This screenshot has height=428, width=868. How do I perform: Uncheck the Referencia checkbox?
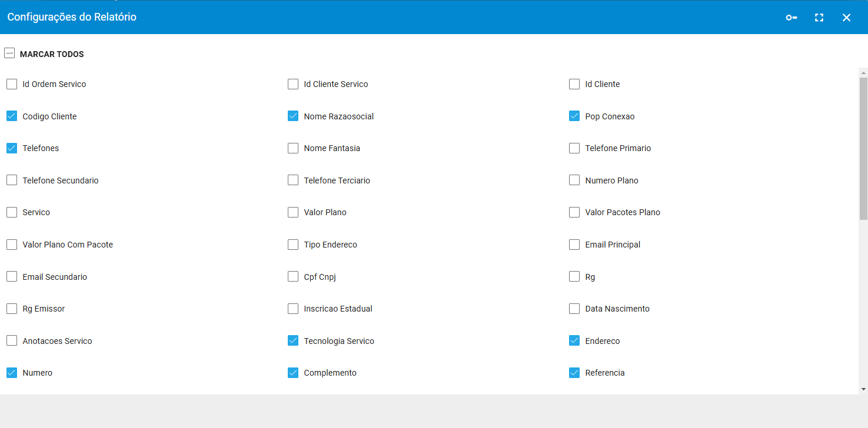click(x=574, y=372)
